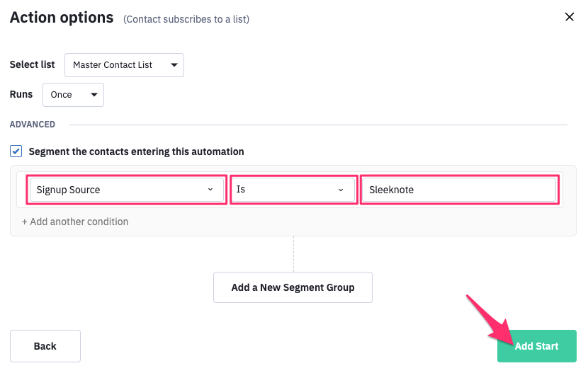Confirm with the green Add Start button
The height and width of the screenshot is (373, 588).
click(536, 346)
